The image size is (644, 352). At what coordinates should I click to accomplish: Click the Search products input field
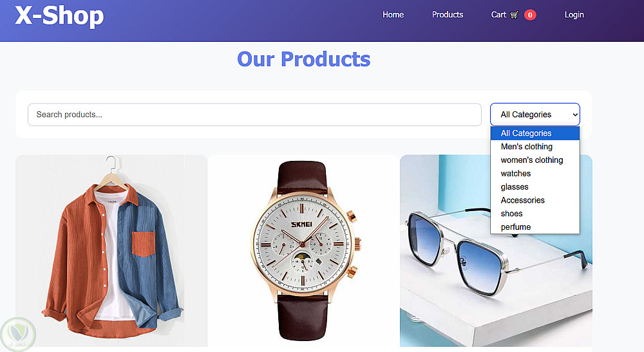point(254,115)
